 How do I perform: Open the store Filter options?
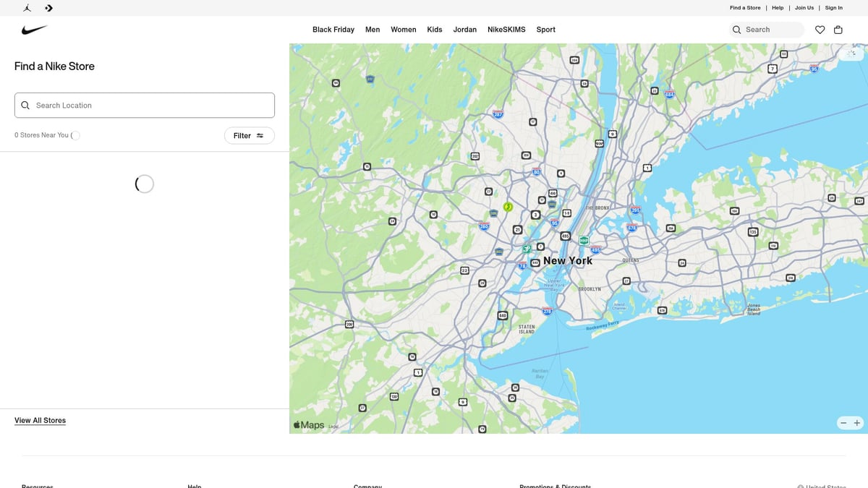(x=249, y=136)
